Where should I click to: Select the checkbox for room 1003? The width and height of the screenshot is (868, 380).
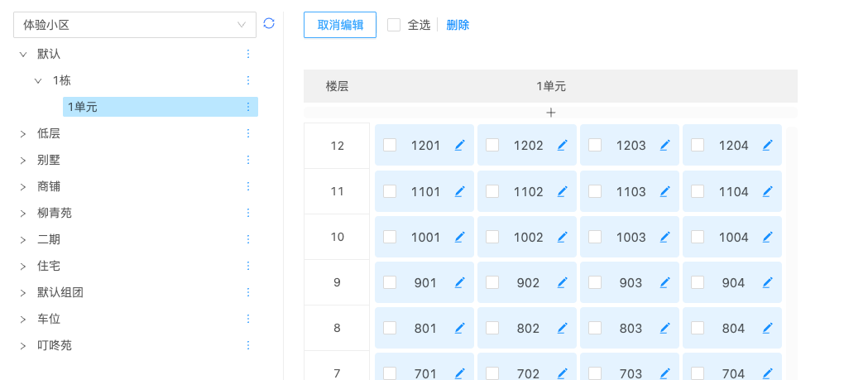(x=595, y=237)
